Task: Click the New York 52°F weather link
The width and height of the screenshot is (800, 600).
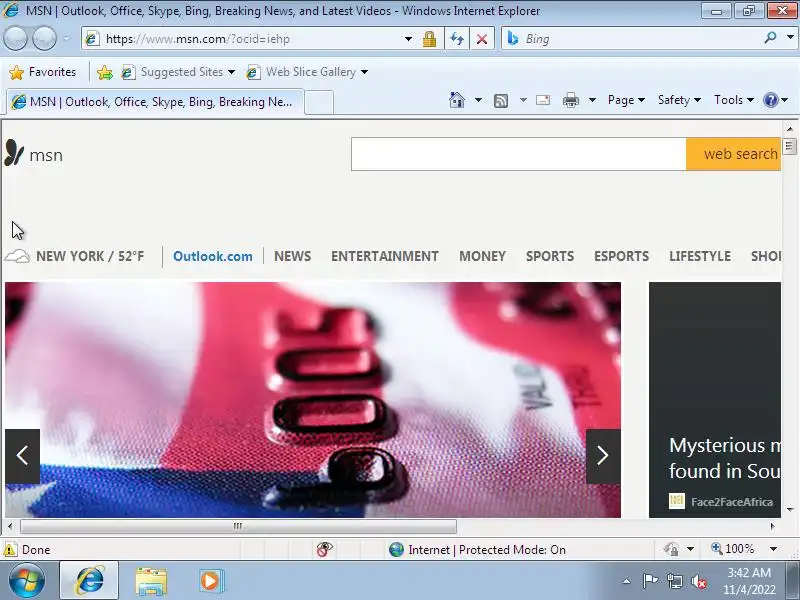Action: coord(75,256)
